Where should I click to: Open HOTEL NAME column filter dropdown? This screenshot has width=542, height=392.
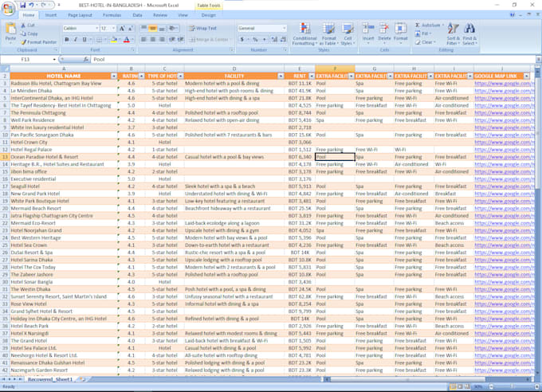click(114, 76)
